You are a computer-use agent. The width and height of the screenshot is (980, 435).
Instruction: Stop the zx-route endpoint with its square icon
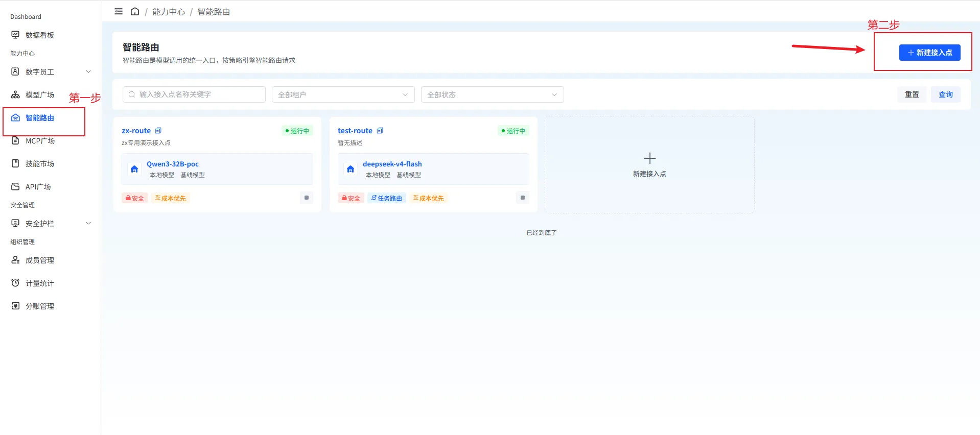point(307,198)
